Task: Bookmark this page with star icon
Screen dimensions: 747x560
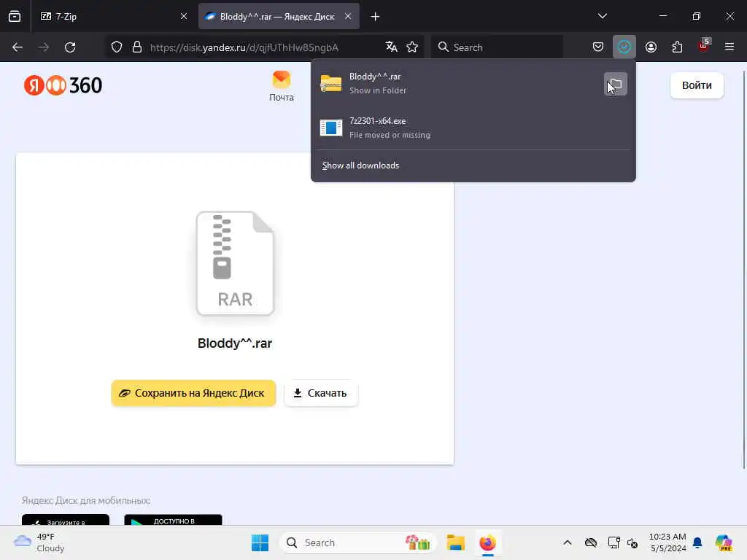Action: point(413,47)
